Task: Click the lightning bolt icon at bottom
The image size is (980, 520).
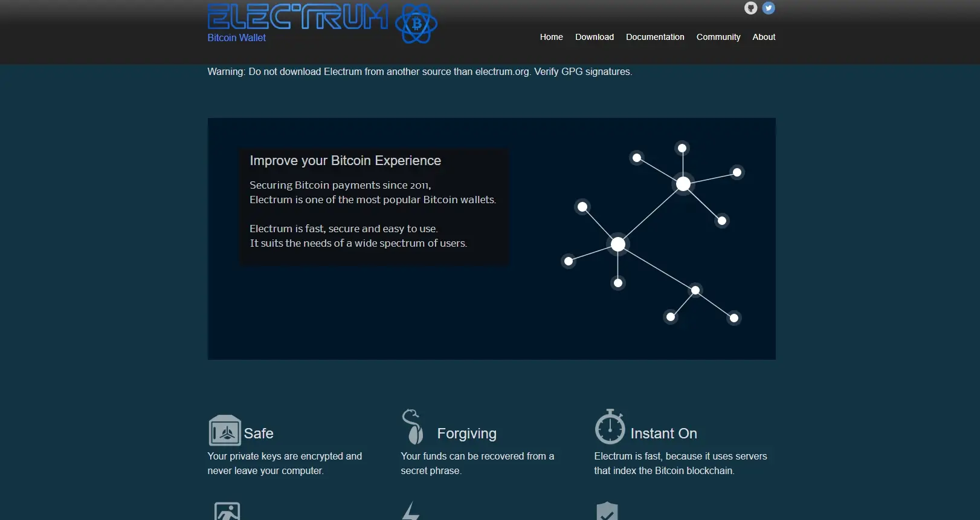Action: (x=411, y=511)
